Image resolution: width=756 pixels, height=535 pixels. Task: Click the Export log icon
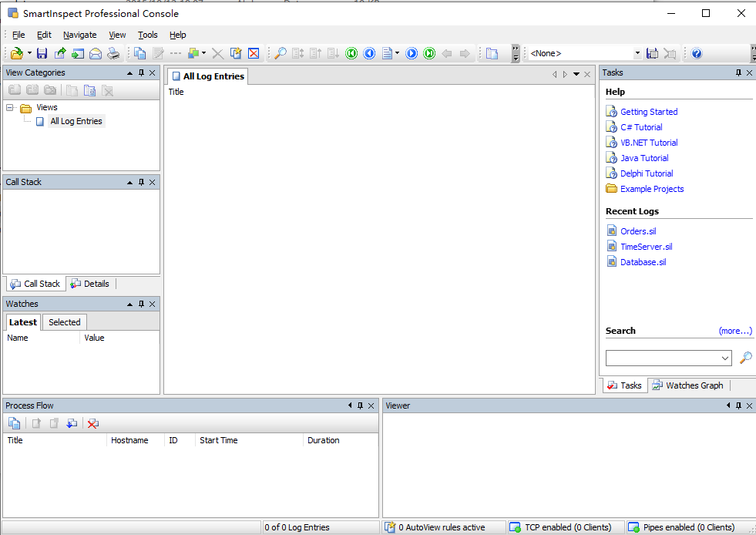60,53
